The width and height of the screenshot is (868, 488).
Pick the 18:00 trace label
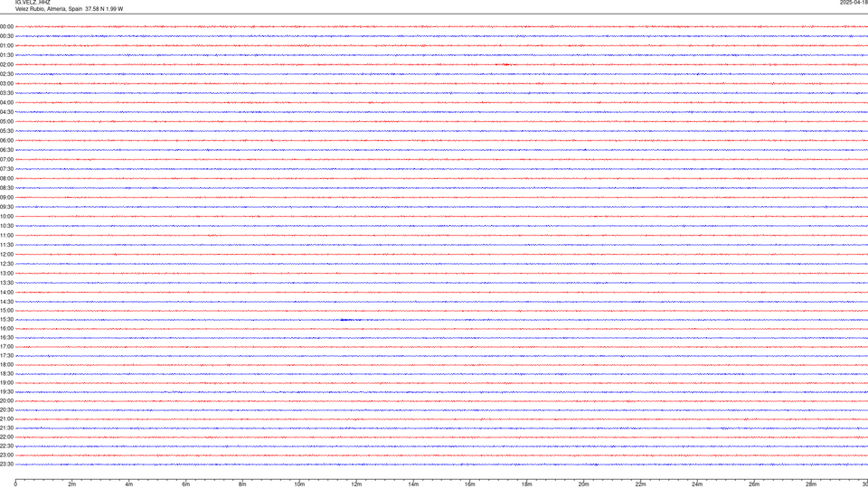(6, 364)
